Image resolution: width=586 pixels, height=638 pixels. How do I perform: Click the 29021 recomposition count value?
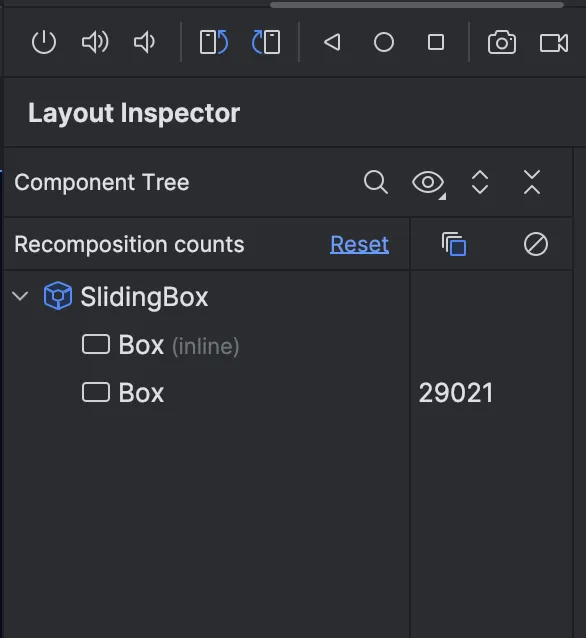[x=456, y=393]
